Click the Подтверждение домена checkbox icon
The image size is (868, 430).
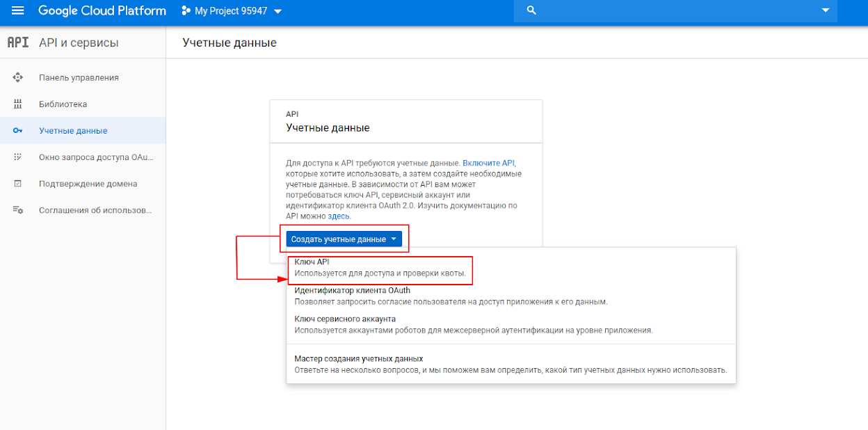click(18, 184)
